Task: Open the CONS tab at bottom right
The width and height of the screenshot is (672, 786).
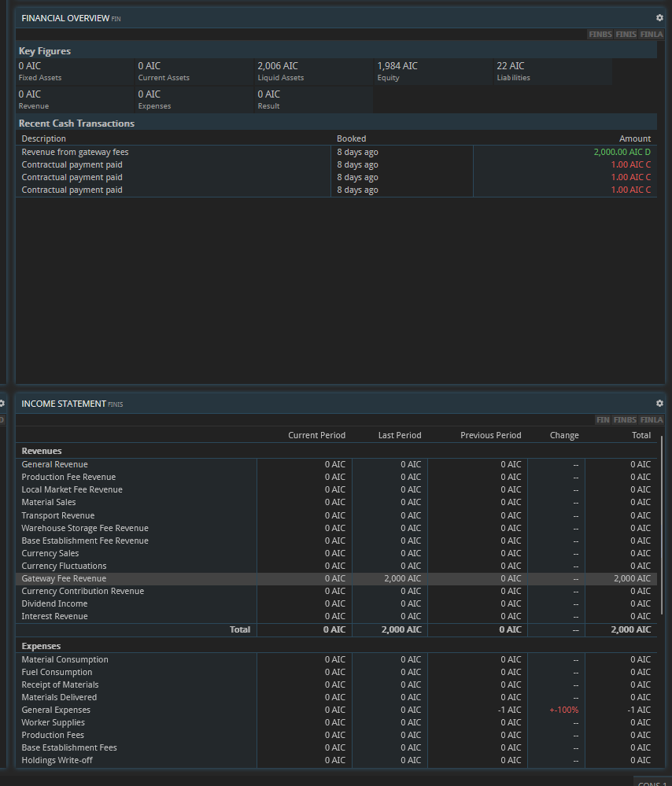Action: (652, 782)
